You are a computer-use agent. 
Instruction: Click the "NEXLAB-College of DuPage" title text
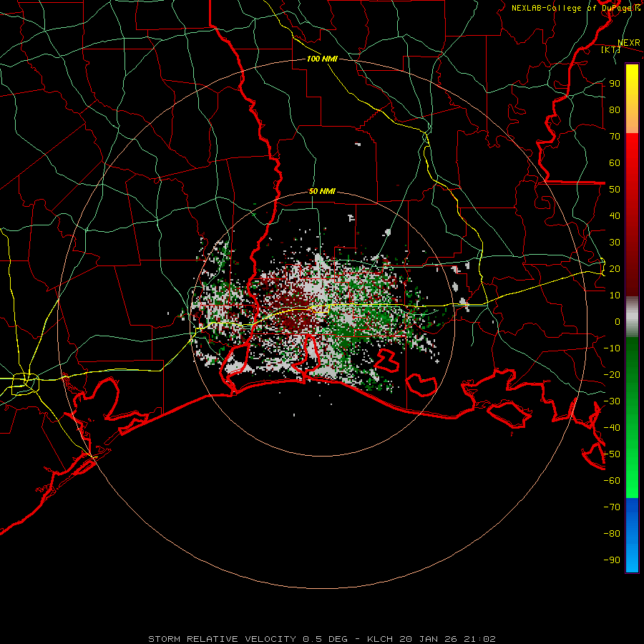point(572,8)
